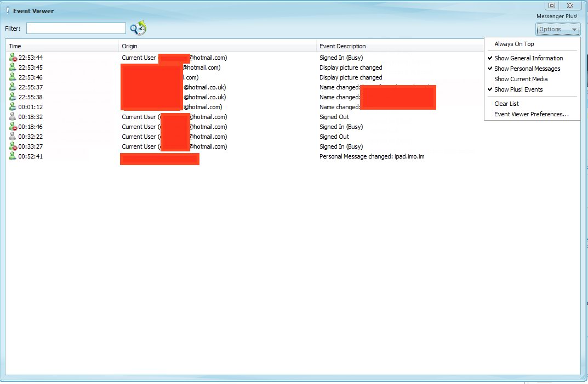Click the busy status icon at 00:18:46

[x=13, y=127]
